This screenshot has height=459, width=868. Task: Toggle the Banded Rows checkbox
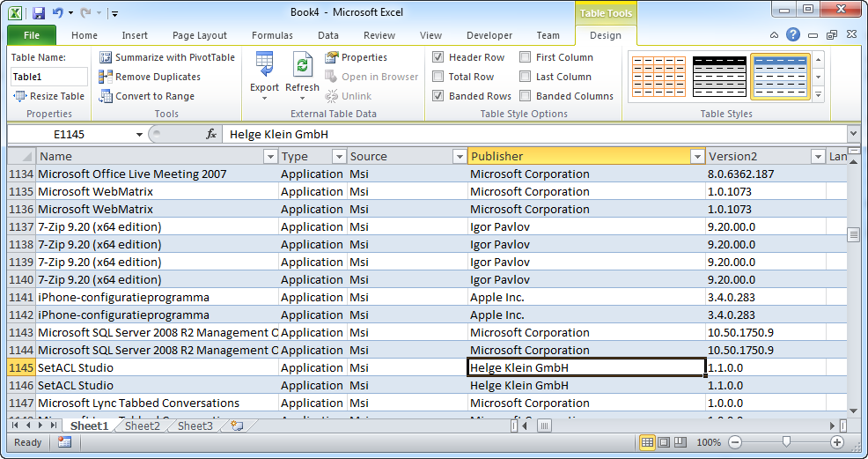pos(438,96)
